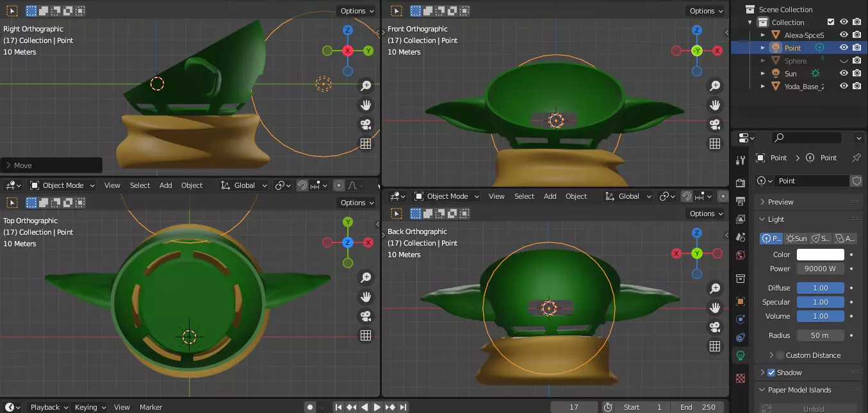Select Point light type button
This screenshot has width=868, height=413.
(x=772, y=238)
